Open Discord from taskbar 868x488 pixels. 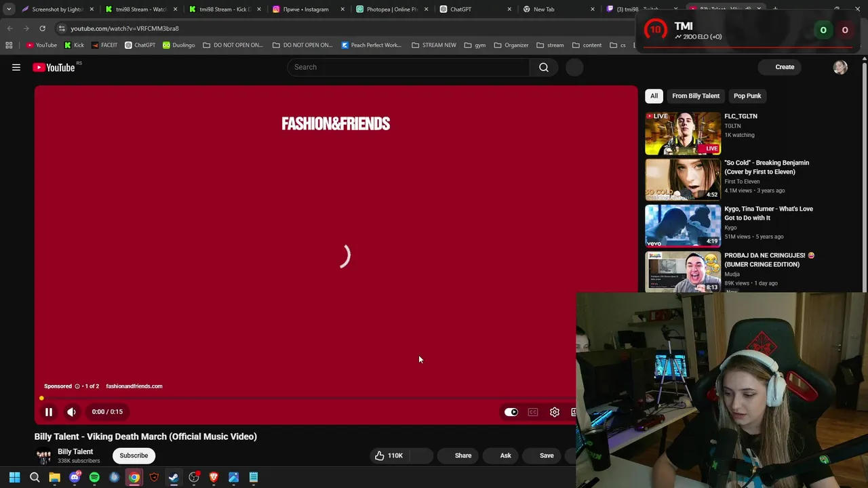click(75, 477)
